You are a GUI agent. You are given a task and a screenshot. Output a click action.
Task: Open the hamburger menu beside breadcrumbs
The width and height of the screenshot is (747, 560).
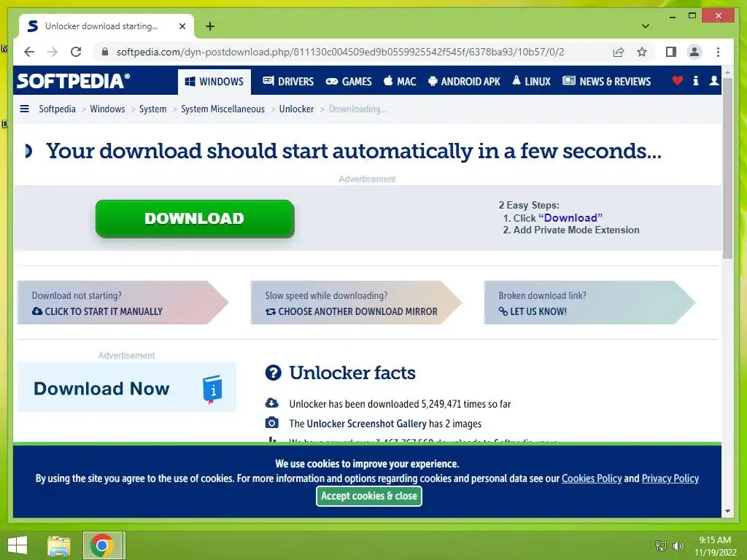coord(24,109)
